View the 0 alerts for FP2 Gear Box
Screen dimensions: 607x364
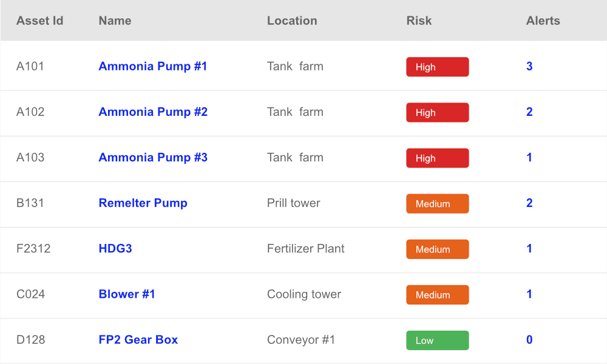pos(529,340)
